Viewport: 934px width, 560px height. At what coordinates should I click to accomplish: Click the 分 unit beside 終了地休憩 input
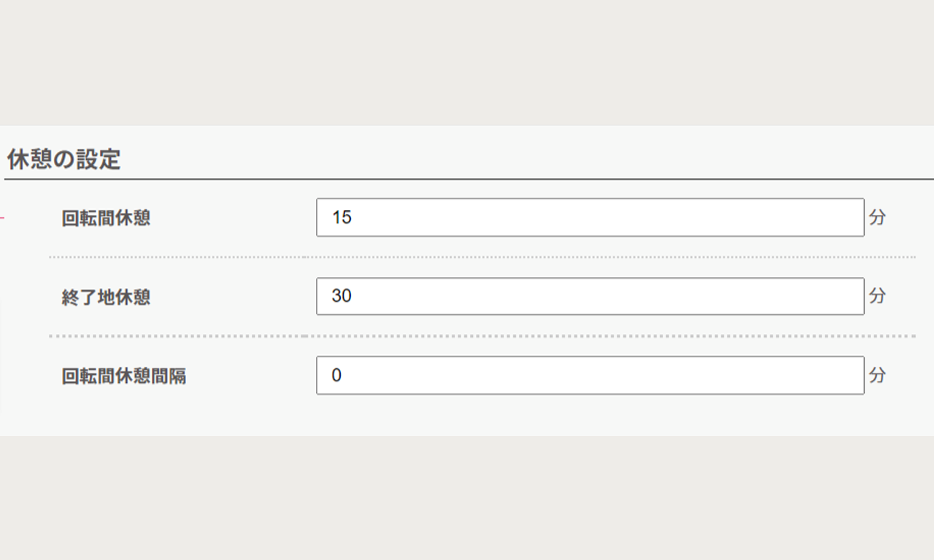click(x=878, y=296)
